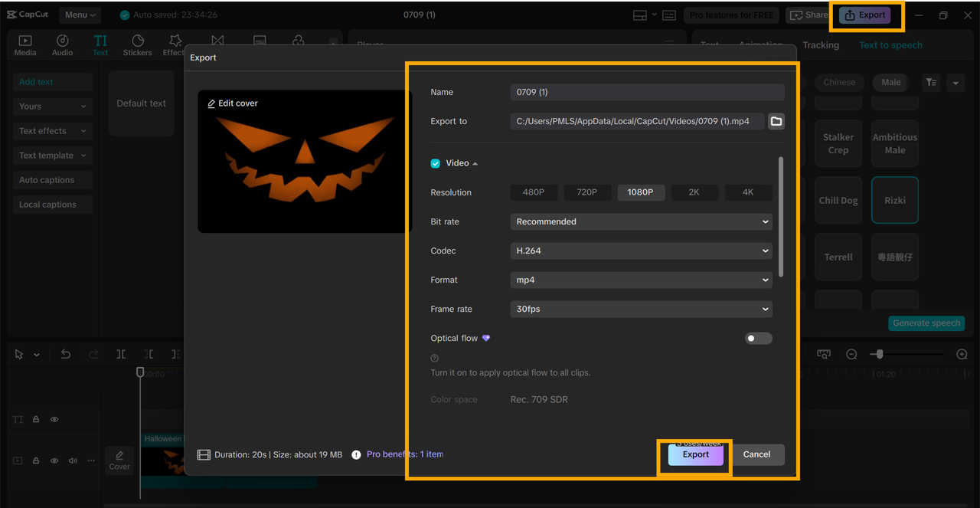Click the undo arrow in the timeline toolbar
980x508 pixels.
66,354
